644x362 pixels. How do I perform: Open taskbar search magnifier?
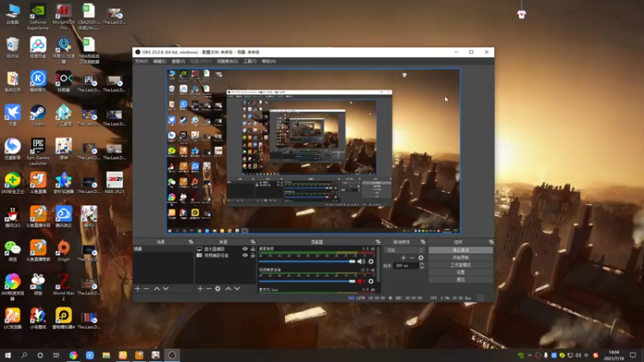[x=24, y=355]
